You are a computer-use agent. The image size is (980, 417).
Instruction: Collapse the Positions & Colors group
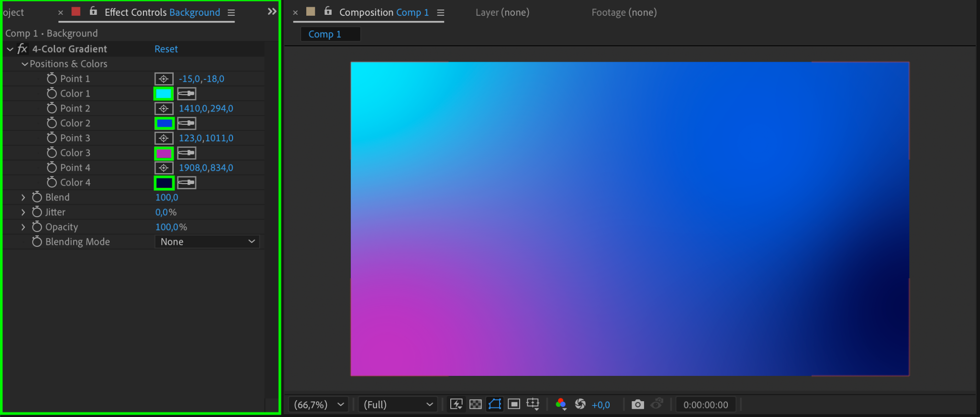coord(24,64)
